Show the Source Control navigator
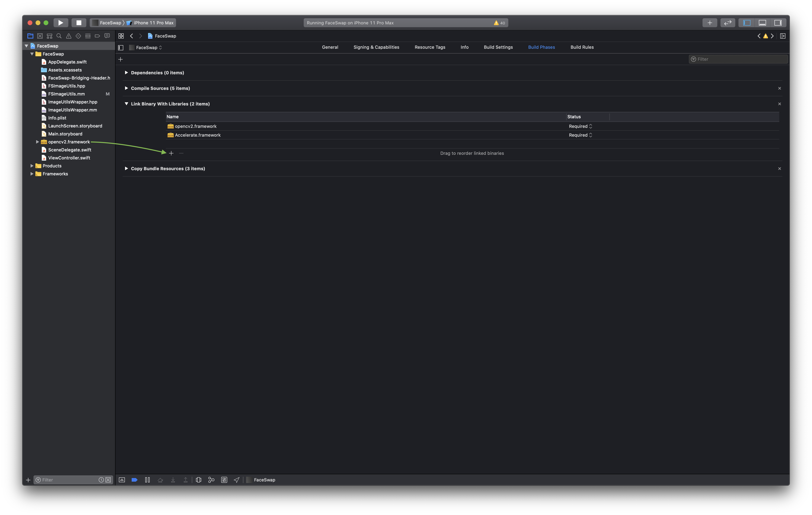 click(x=40, y=36)
